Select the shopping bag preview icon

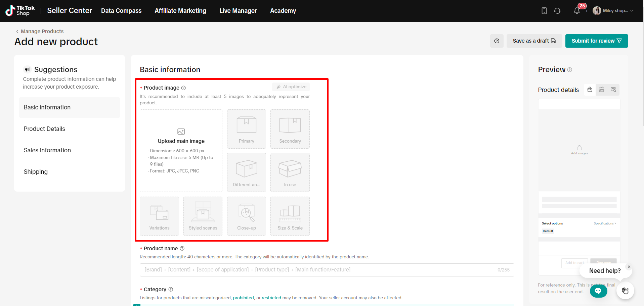(x=590, y=90)
